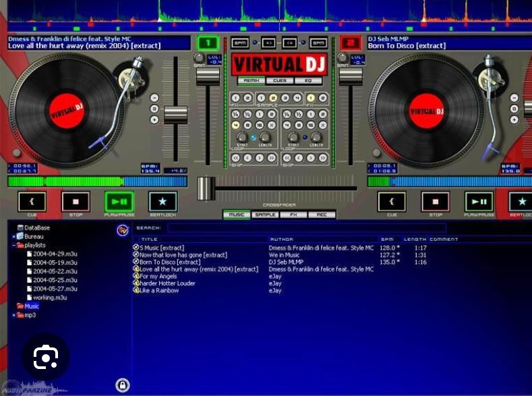Click the sync left arrow (<=) button
532x396 pixels.
(290, 43)
